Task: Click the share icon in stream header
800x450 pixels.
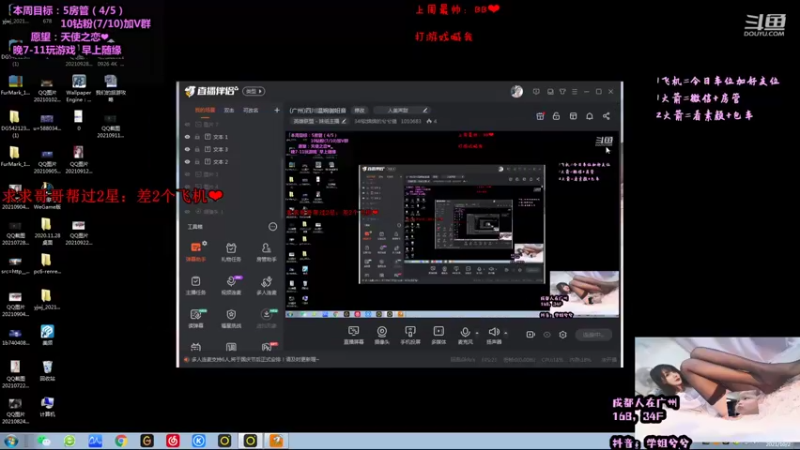Action: click(x=606, y=116)
